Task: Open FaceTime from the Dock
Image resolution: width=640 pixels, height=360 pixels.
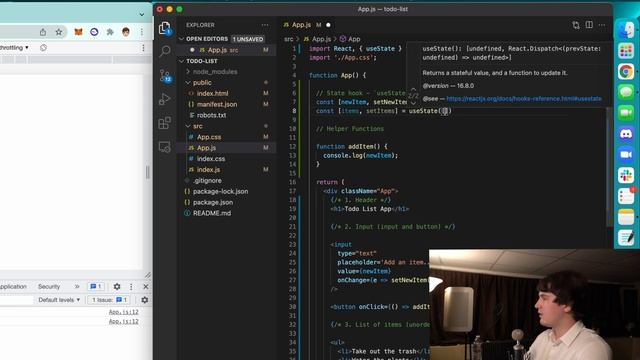Action: point(626,113)
